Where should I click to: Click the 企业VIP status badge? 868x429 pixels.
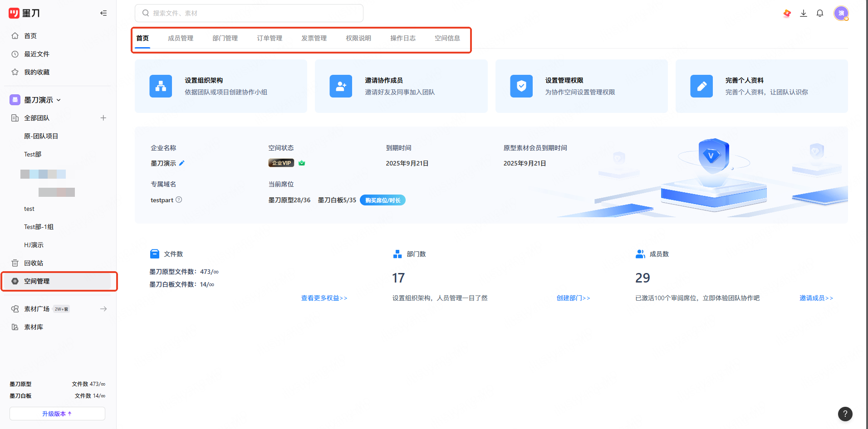(x=281, y=163)
